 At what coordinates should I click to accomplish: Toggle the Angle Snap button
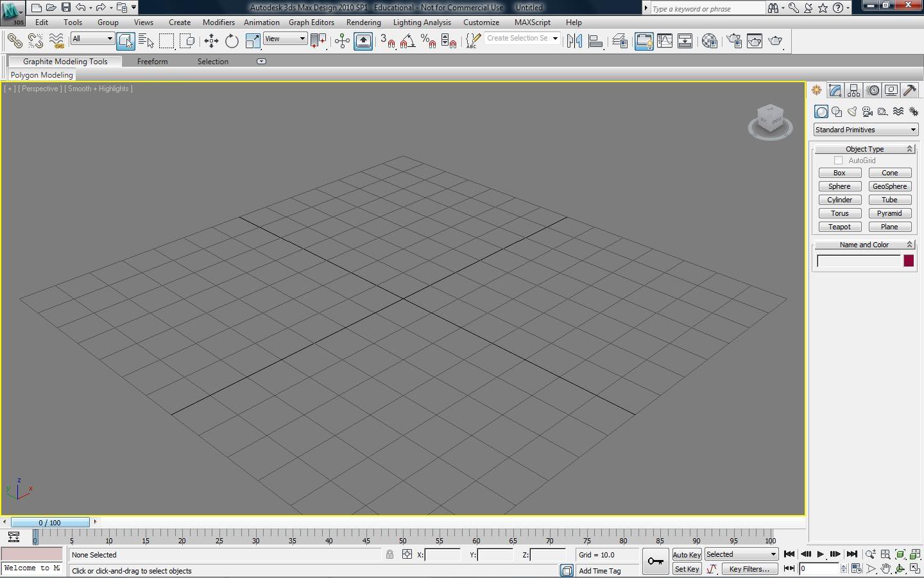pos(407,41)
